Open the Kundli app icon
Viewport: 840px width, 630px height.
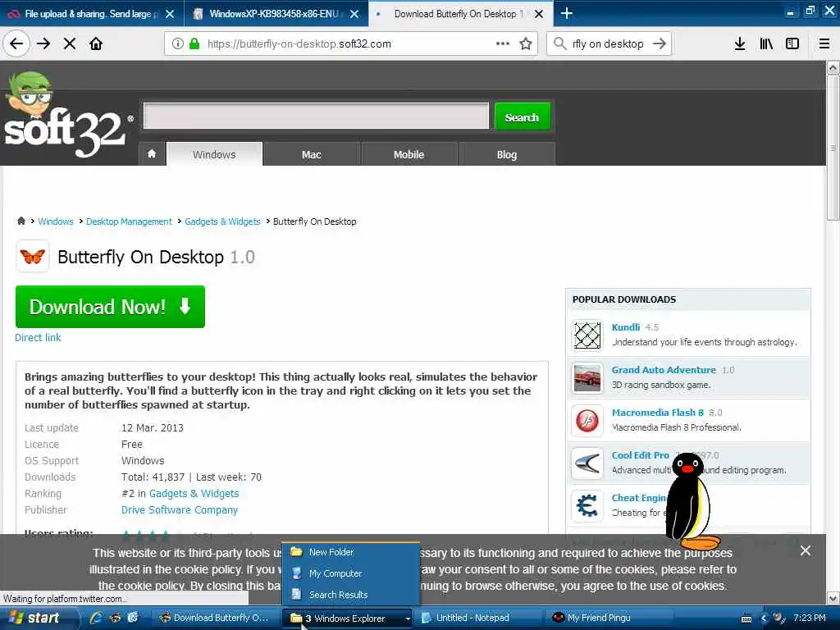tap(587, 335)
